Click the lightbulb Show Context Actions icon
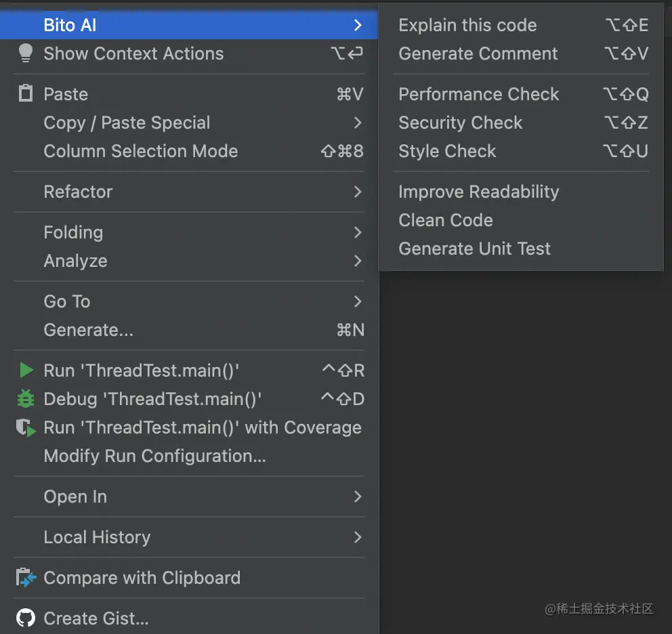Screen dimensions: 672x634 pyautogui.click(x=25, y=54)
